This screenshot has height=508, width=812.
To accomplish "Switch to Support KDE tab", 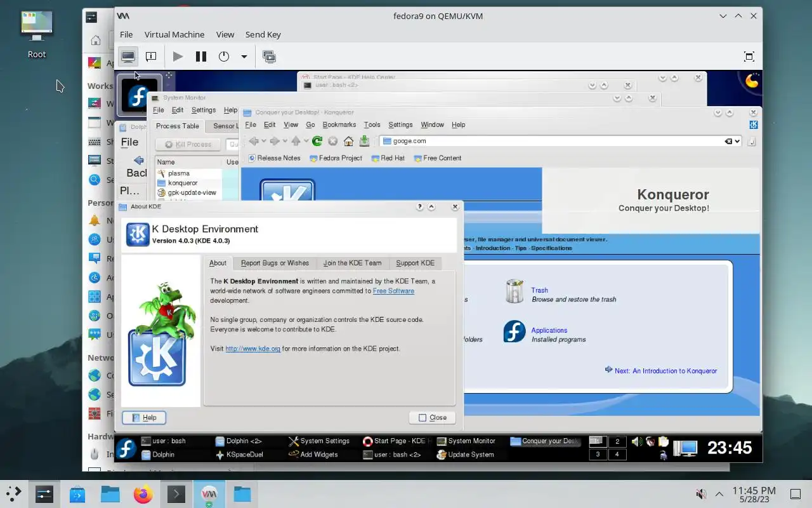I will (416, 263).
